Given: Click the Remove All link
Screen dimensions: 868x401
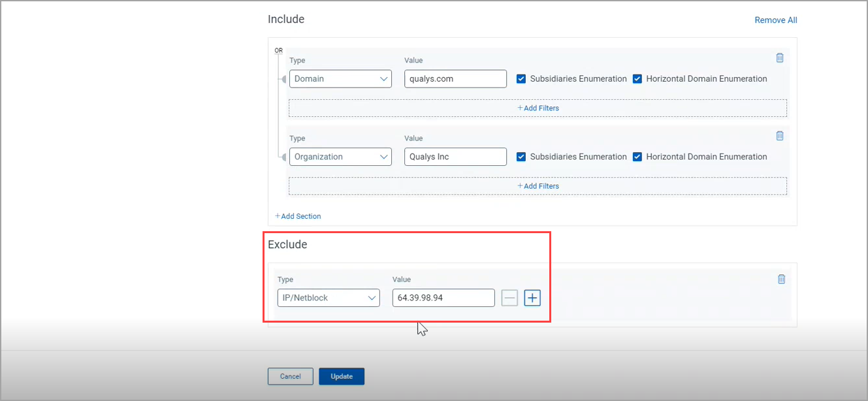Looking at the screenshot, I should coord(775,20).
